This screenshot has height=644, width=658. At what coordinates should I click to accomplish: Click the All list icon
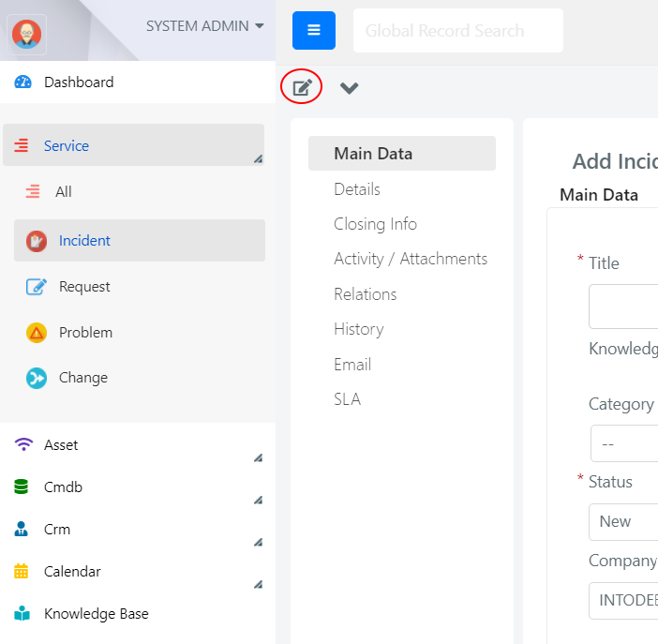coord(33,191)
